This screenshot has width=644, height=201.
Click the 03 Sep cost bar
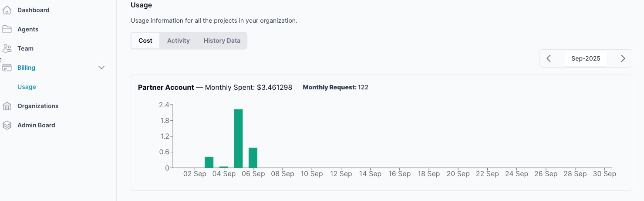(209, 162)
